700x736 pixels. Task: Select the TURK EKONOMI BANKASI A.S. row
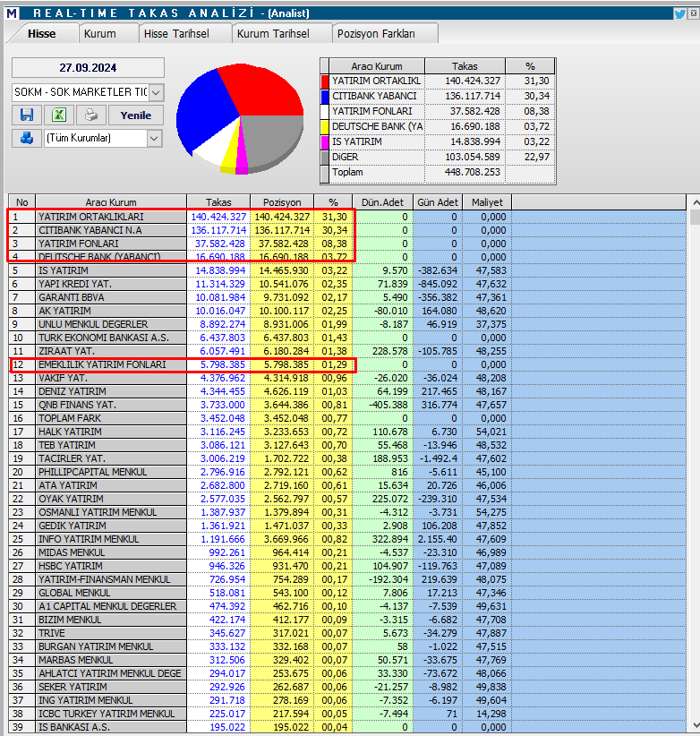point(347,338)
